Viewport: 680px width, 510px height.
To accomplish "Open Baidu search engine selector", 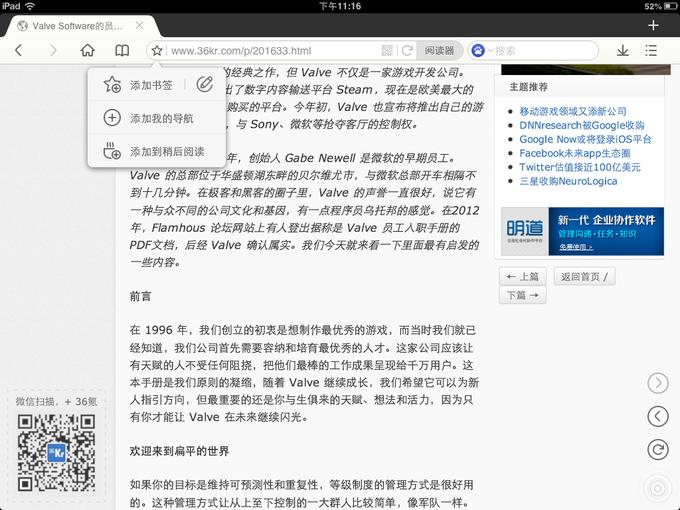I will [x=482, y=51].
